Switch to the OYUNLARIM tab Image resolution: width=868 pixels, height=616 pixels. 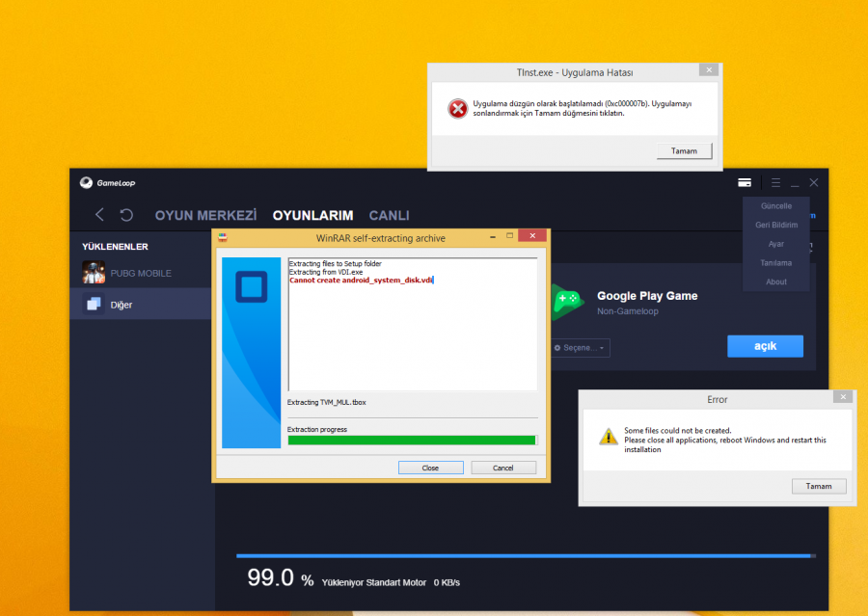[312, 215]
